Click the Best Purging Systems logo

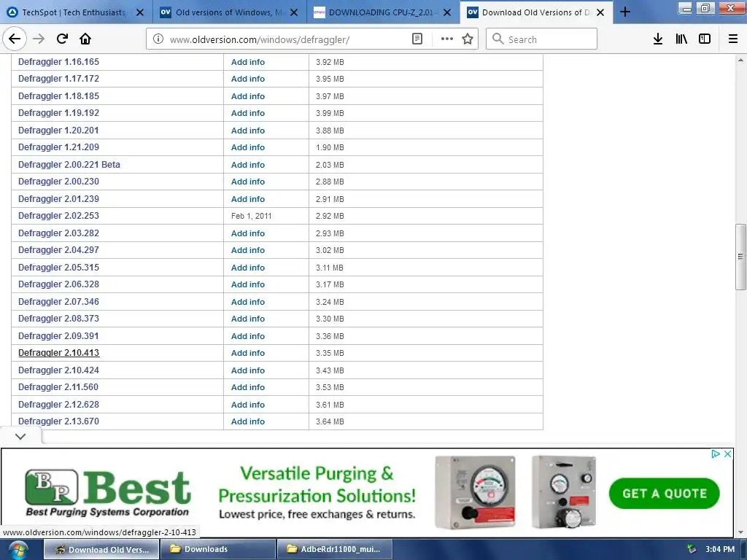tap(108, 492)
